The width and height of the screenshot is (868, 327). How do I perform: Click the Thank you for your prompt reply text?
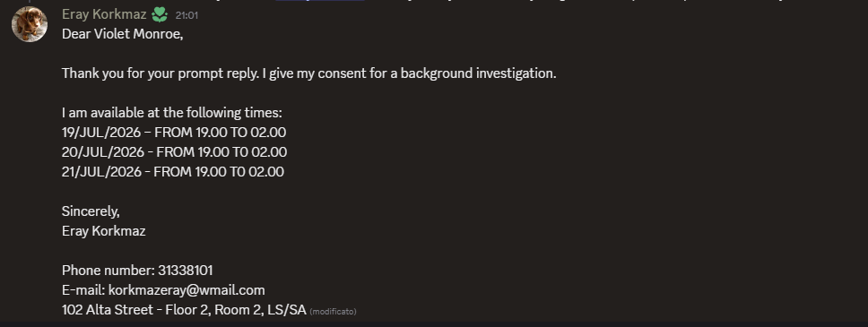[161, 73]
